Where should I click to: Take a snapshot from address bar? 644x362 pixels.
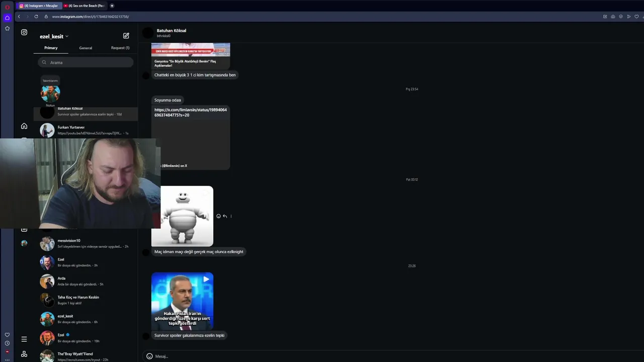(x=613, y=17)
